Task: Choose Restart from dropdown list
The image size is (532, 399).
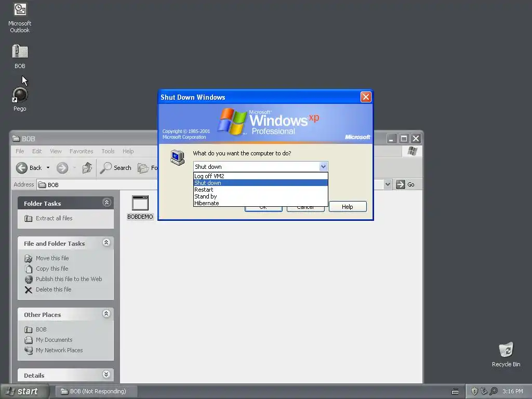Action: (261, 190)
